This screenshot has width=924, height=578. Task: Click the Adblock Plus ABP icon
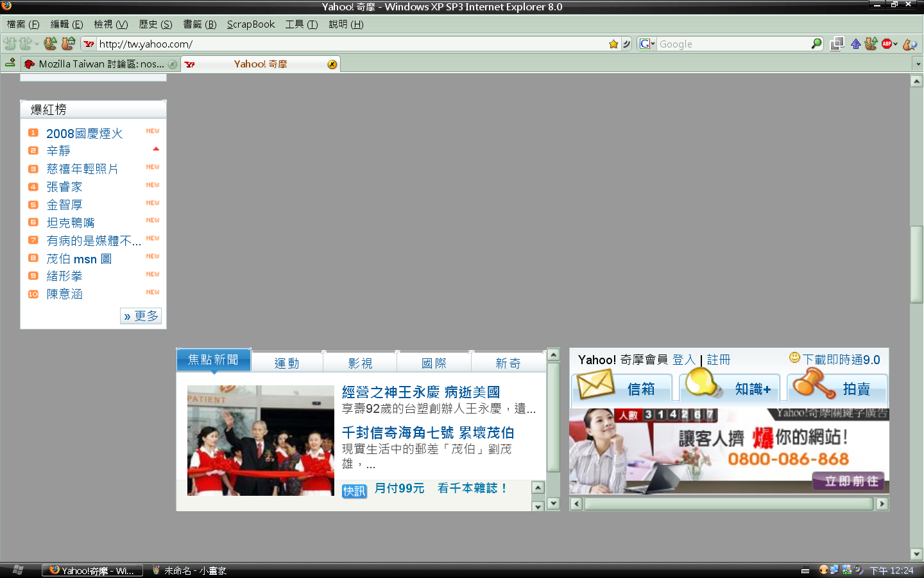pos(886,44)
